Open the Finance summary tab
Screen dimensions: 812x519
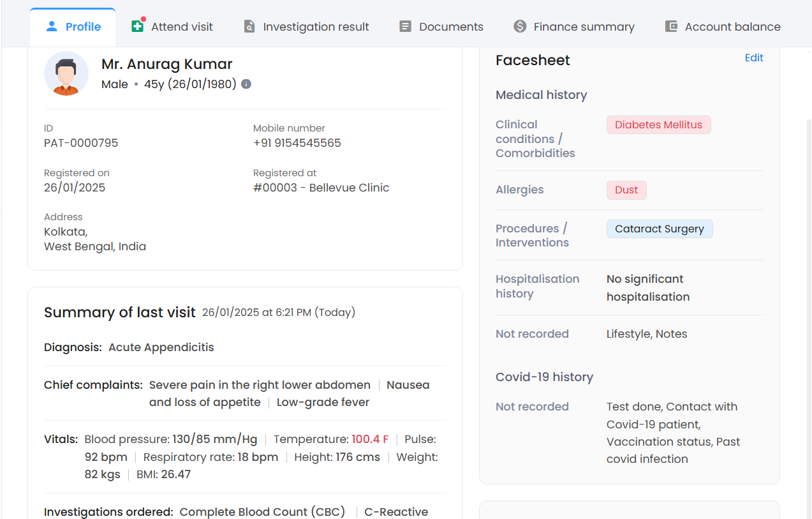pyautogui.click(x=584, y=27)
